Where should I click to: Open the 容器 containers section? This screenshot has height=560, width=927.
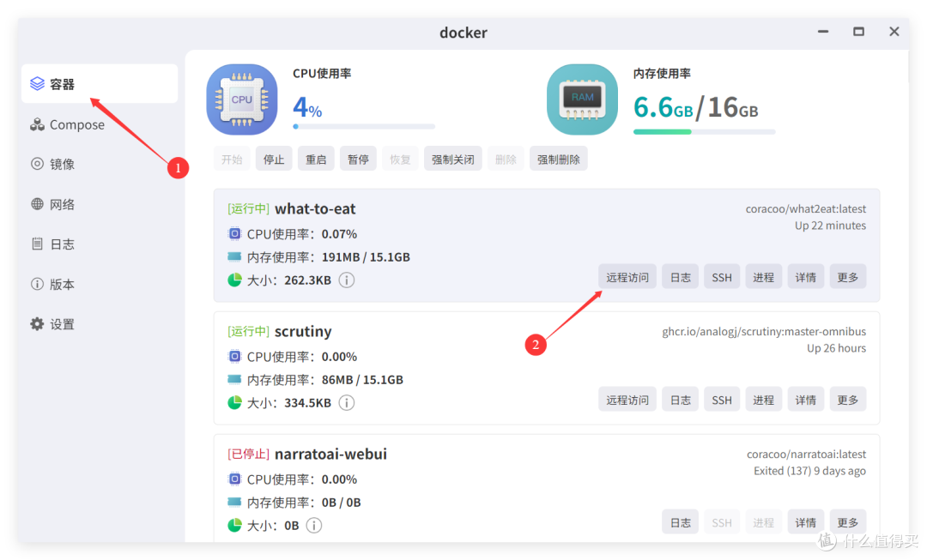pyautogui.click(x=100, y=84)
